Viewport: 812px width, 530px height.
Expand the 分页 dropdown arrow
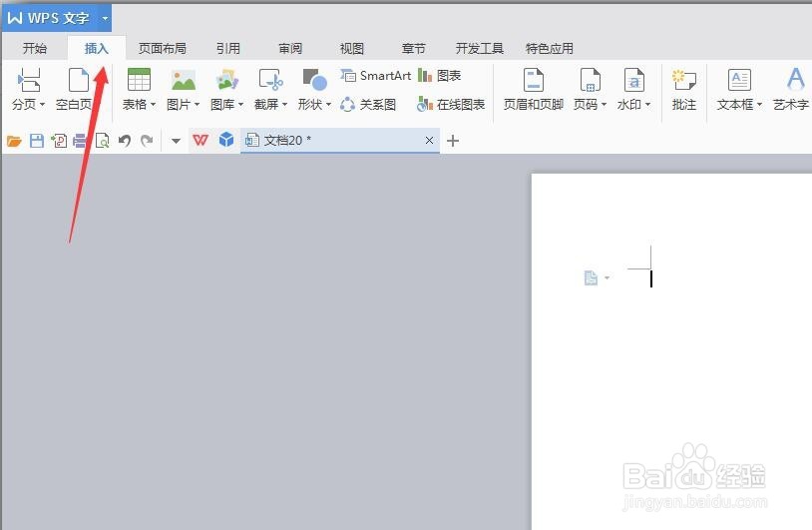coord(43,105)
